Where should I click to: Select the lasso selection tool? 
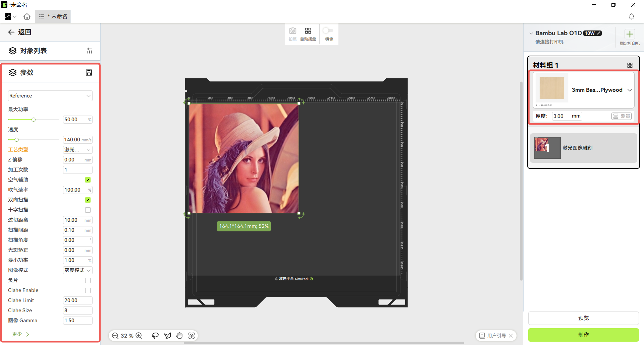(x=155, y=336)
